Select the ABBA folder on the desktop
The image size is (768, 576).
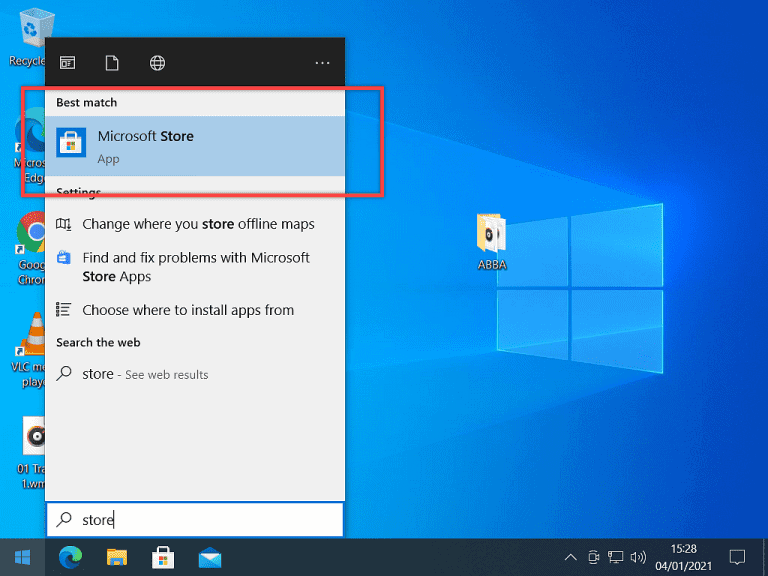click(492, 242)
